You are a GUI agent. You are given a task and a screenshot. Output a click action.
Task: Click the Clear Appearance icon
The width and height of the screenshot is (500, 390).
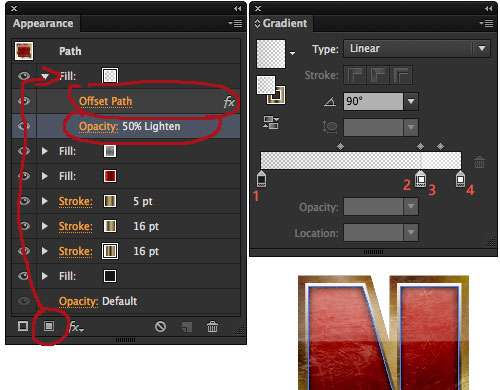point(160,327)
